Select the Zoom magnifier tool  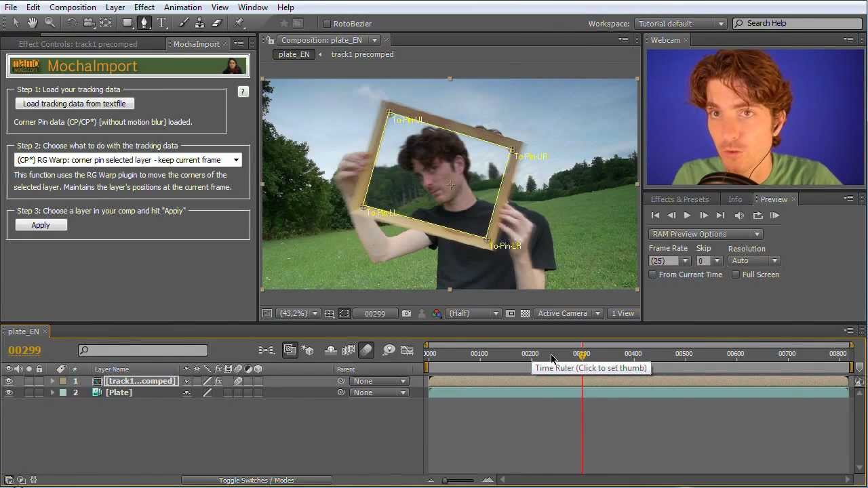click(50, 23)
